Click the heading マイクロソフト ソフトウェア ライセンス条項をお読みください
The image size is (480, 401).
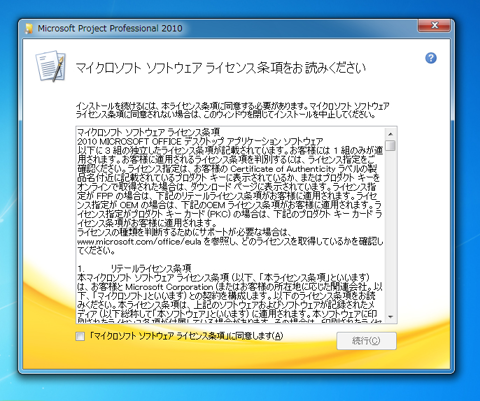pos(221,68)
